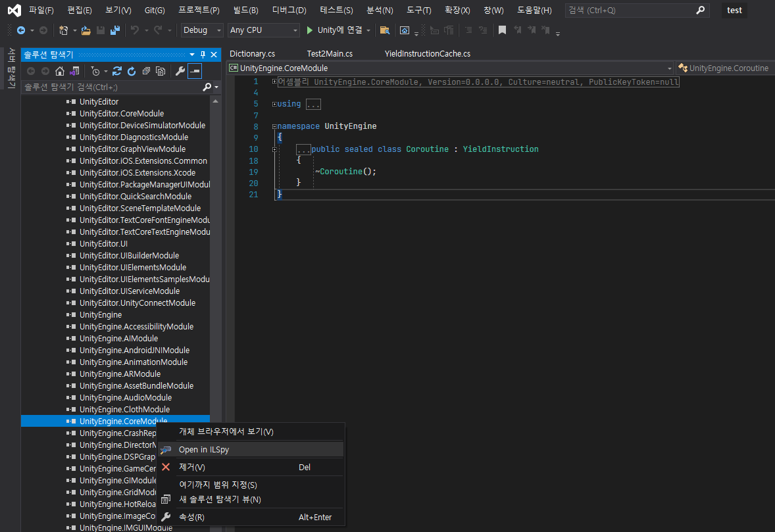Collapse the namespace UnityEngine block
The image size is (775, 532).
pyautogui.click(x=274, y=126)
